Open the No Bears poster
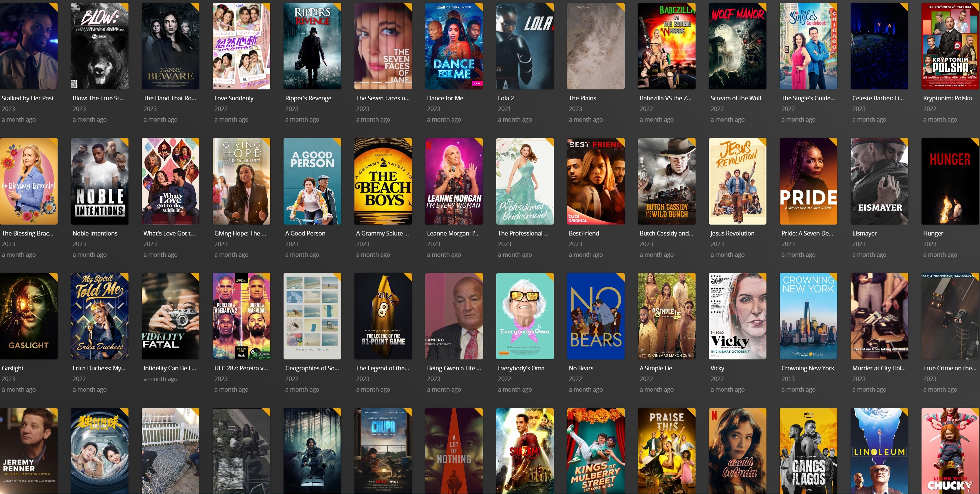 pos(596,316)
